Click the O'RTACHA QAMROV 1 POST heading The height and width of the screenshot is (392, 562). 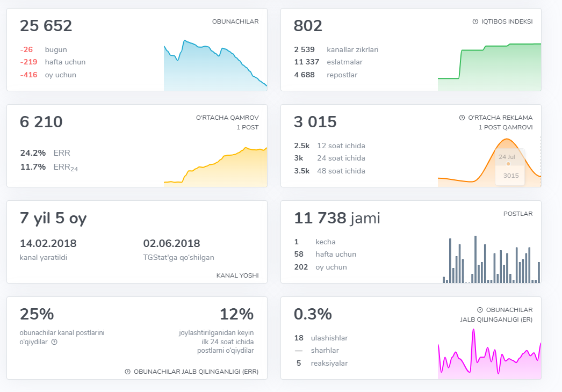(x=227, y=122)
